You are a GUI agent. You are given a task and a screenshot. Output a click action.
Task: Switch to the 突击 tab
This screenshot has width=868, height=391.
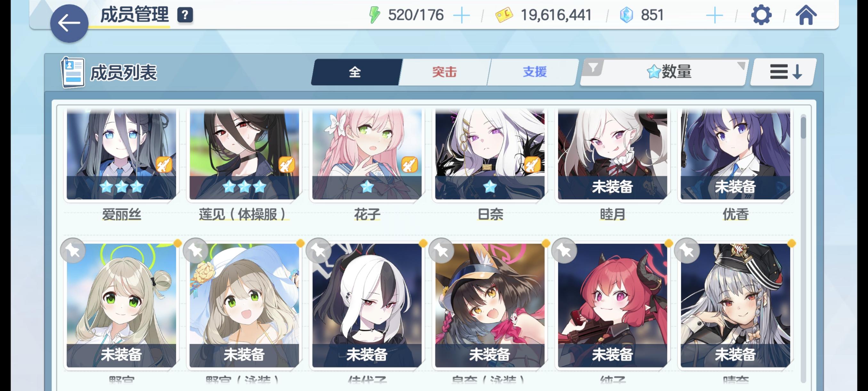pyautogui.click(x=444, y=72)
